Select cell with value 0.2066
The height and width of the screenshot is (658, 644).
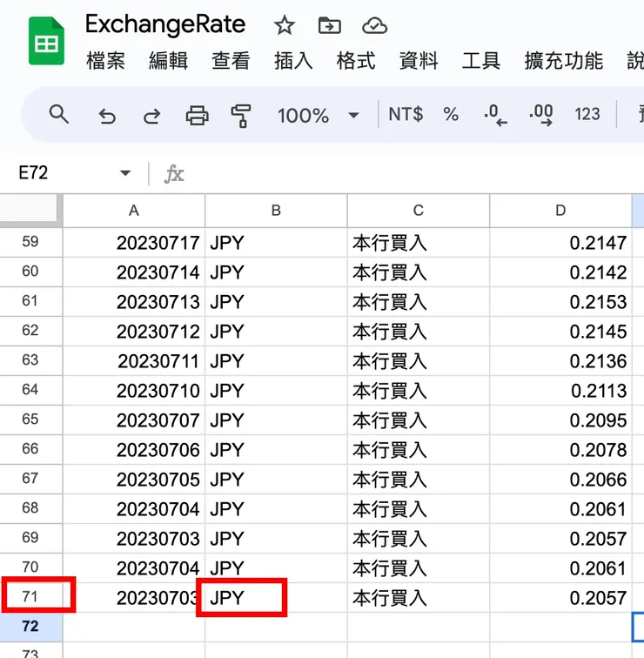[x=560, y=480]
